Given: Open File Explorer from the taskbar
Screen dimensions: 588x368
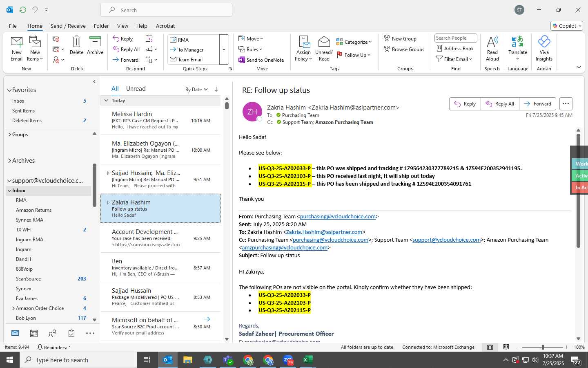Looking at the screenshot, I should pos(187,360).
